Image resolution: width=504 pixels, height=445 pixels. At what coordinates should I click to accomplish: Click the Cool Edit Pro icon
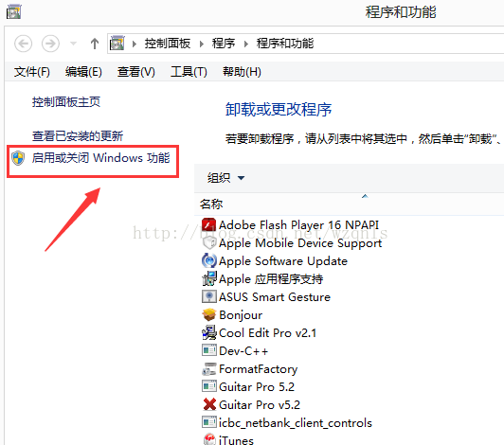point(209,332)
